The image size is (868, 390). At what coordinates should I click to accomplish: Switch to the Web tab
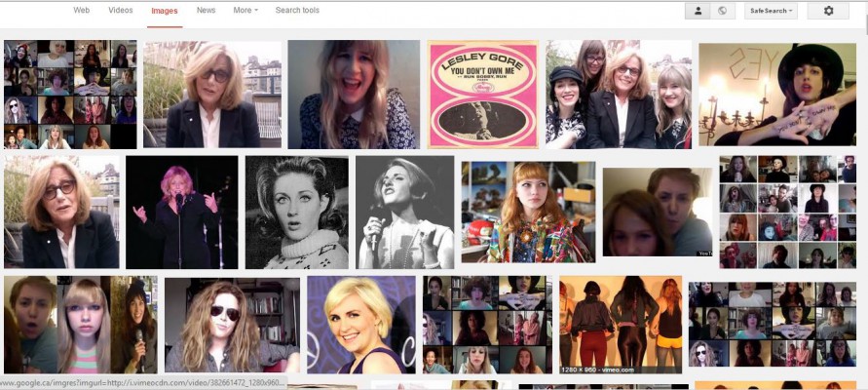pos(82,11)
